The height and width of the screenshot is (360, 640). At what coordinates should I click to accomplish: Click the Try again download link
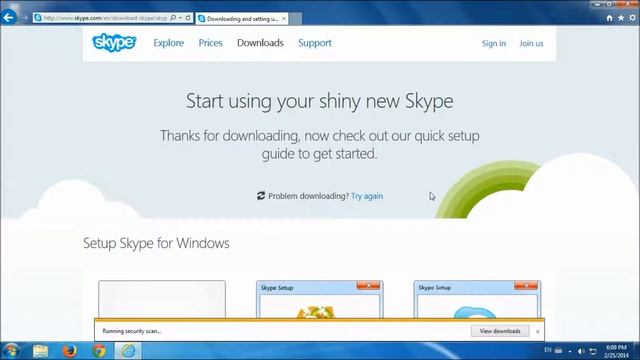[x=367, y=196]
